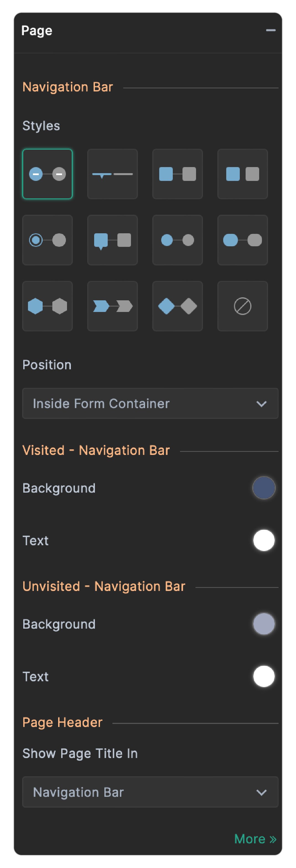Change Unvisited navigation bar Background color
The image size is (296, 868).
(264, 624)
